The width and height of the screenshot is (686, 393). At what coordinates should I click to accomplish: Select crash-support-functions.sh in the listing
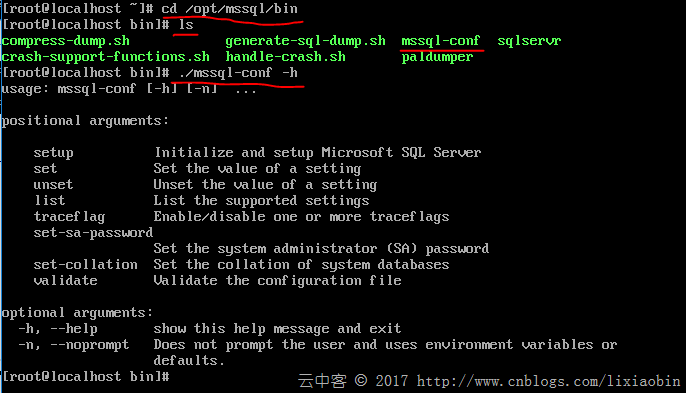[105, 57]
